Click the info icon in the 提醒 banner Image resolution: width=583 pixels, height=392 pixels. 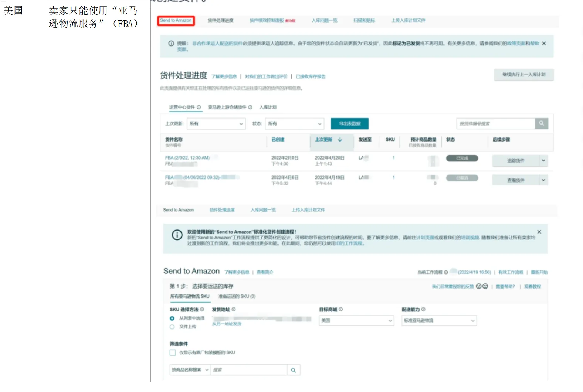[x=171, y=44]
